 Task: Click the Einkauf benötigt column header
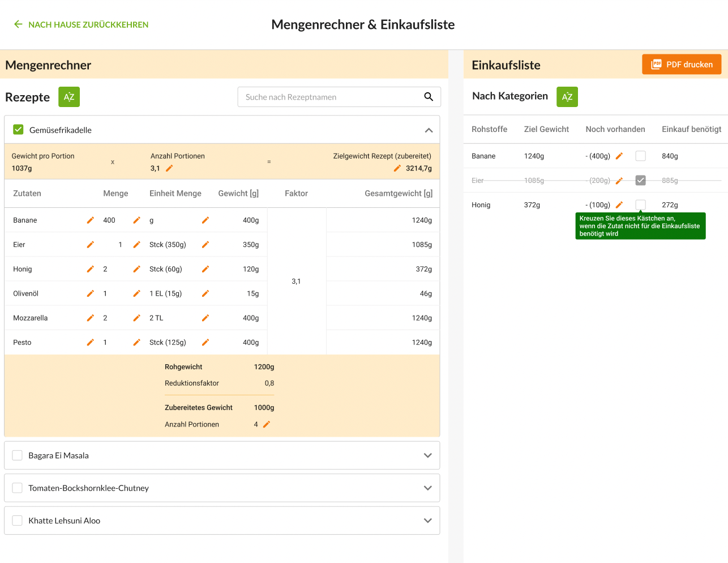pos(691,129)
